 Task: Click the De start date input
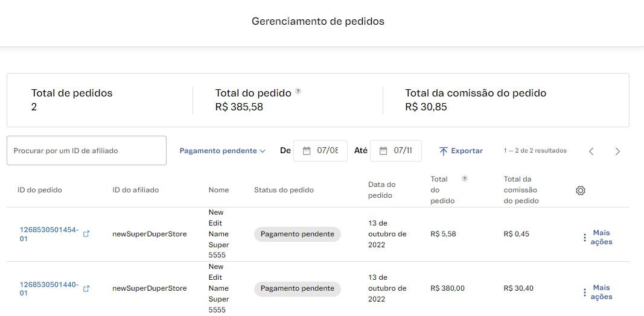click(328, 151)
